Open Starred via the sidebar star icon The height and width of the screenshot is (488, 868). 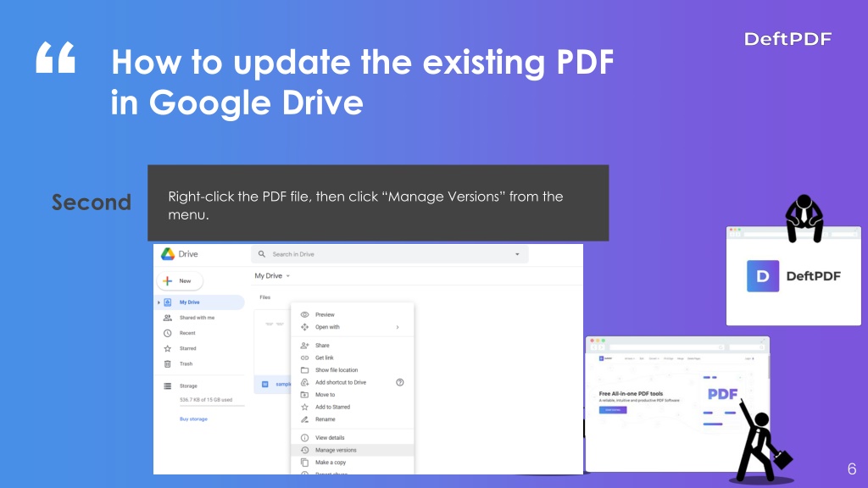[167, 348]
